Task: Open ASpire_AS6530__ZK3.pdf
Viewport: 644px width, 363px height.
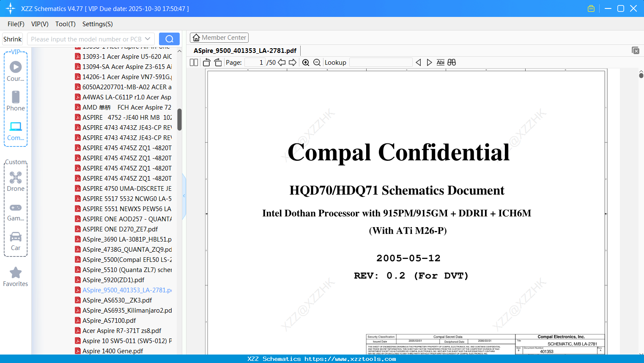Action: pos(113,300)
